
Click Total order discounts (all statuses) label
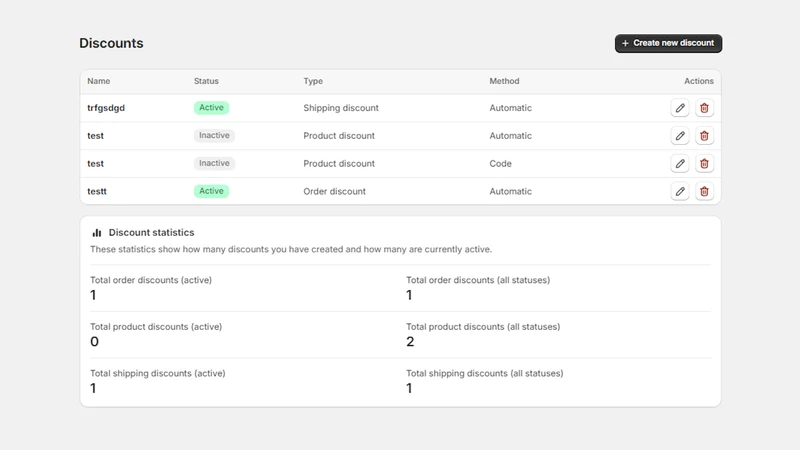click(x=478, y=280)
